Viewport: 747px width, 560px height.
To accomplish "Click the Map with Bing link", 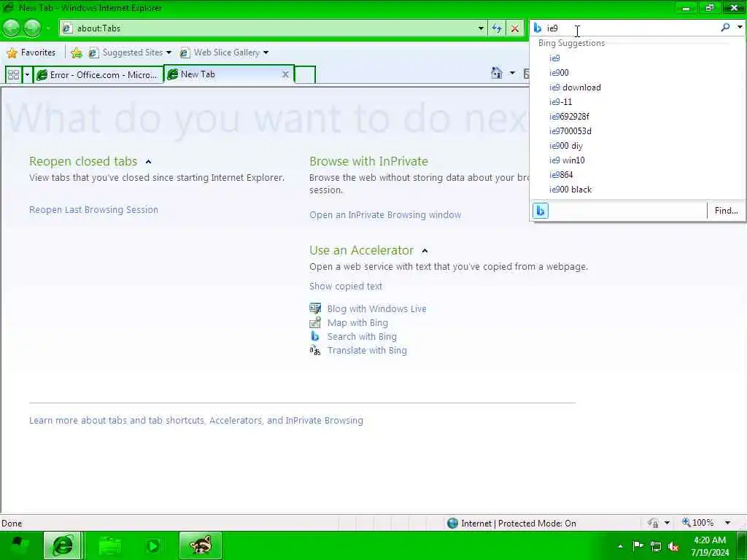I will 357,323.
